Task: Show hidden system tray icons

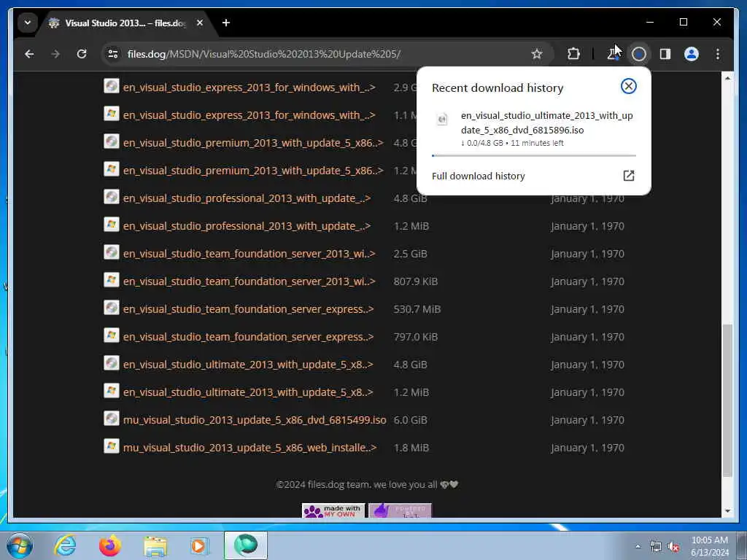Action: click(638, 546)
